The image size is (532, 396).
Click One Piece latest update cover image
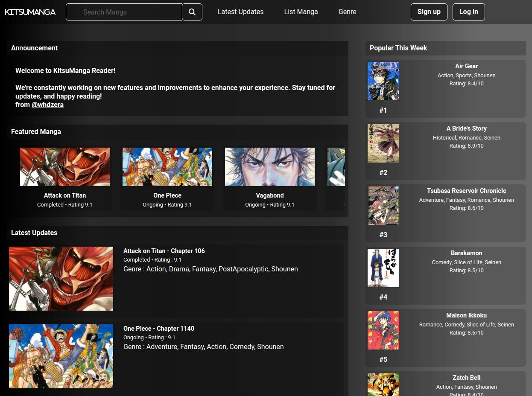tap(61, 356)
